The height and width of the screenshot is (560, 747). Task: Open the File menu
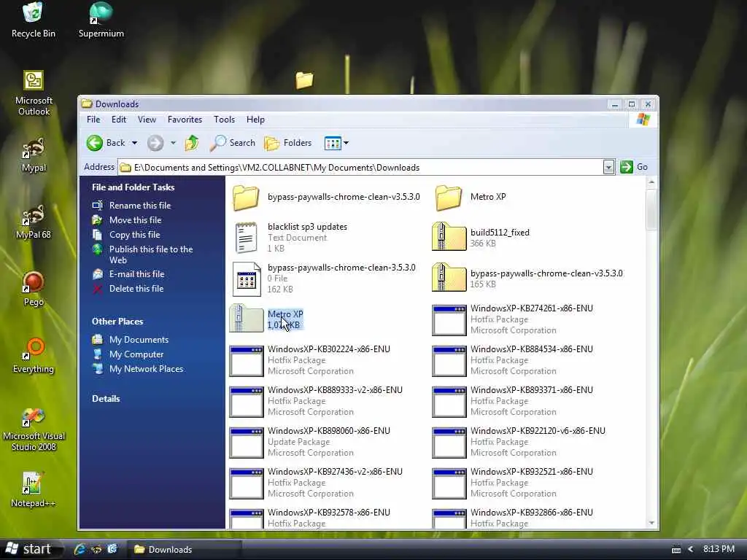tap(93, 120)
